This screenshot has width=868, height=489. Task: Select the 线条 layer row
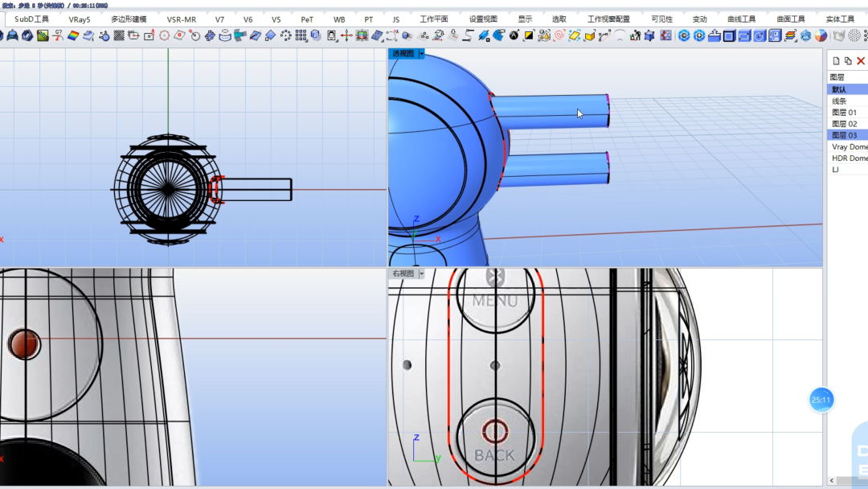(x=848, y=101)
